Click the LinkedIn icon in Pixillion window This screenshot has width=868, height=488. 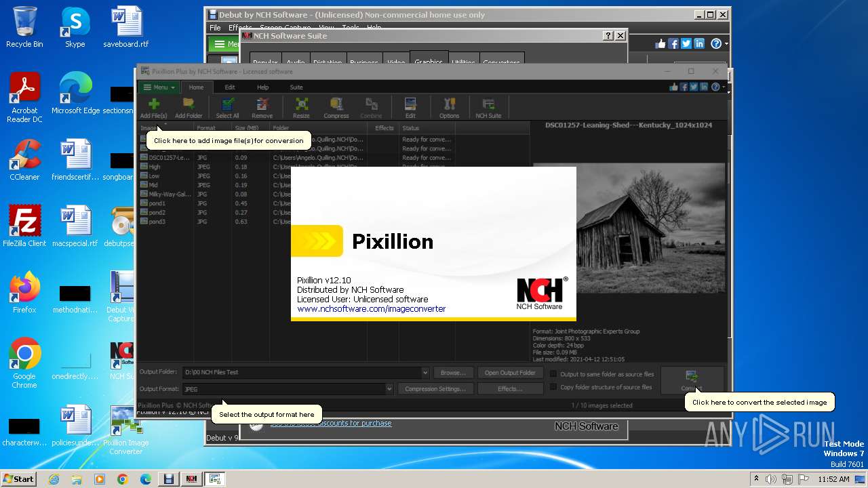(704, 87)
